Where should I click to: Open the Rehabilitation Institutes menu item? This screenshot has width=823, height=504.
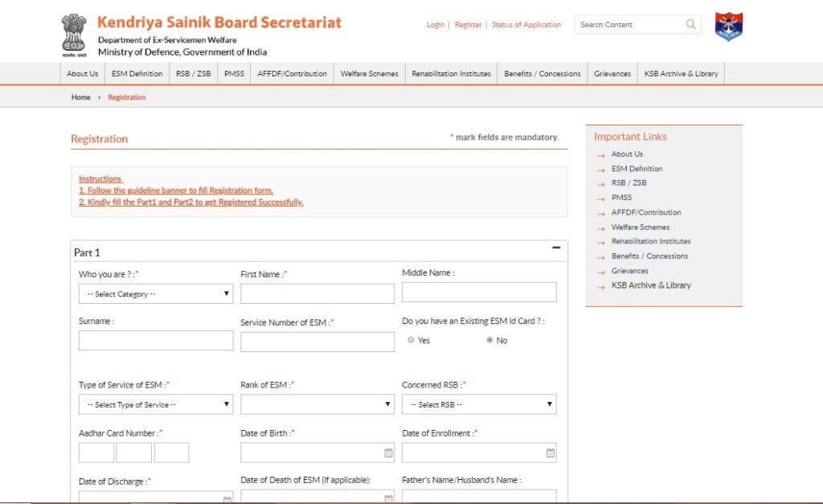click(x=451, y=73)
